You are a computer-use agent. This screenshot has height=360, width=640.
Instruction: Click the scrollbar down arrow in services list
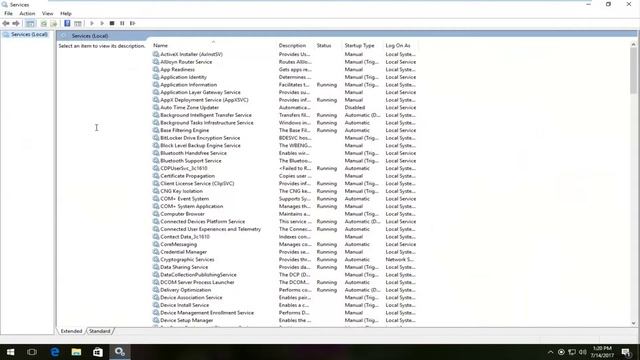point(633,323)
